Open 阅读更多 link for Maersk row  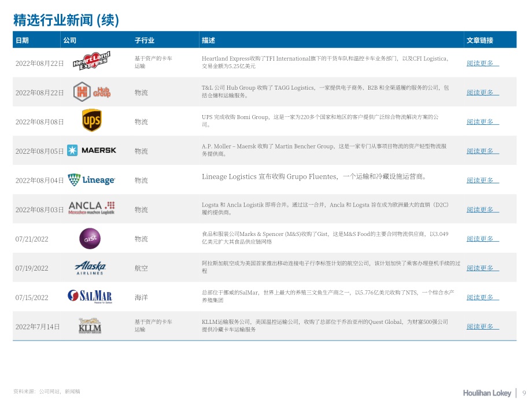[482, 151]
